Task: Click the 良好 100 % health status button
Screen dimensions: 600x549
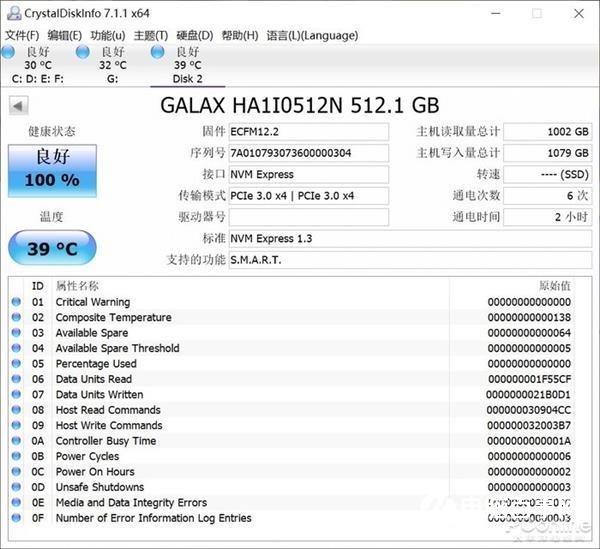Action: point(52,171)
